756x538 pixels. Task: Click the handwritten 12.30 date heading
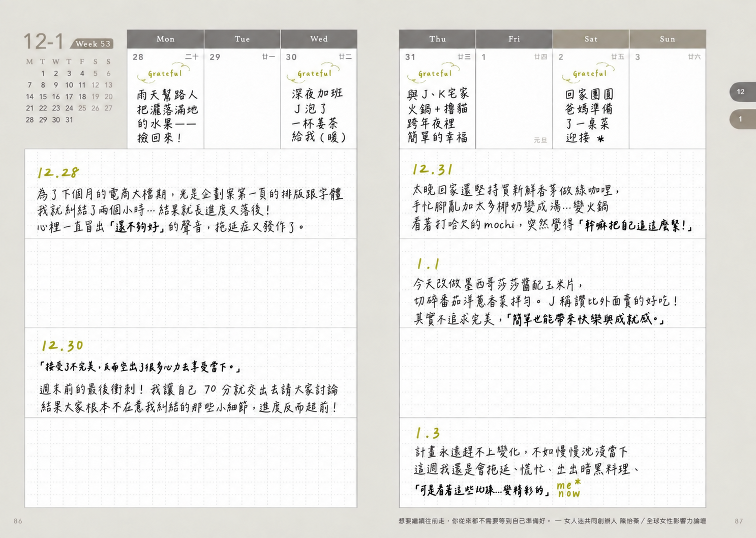point(62,346)
